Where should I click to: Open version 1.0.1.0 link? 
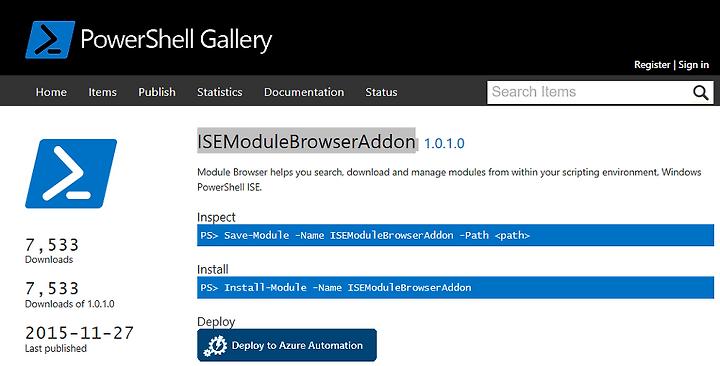point(444,144)
